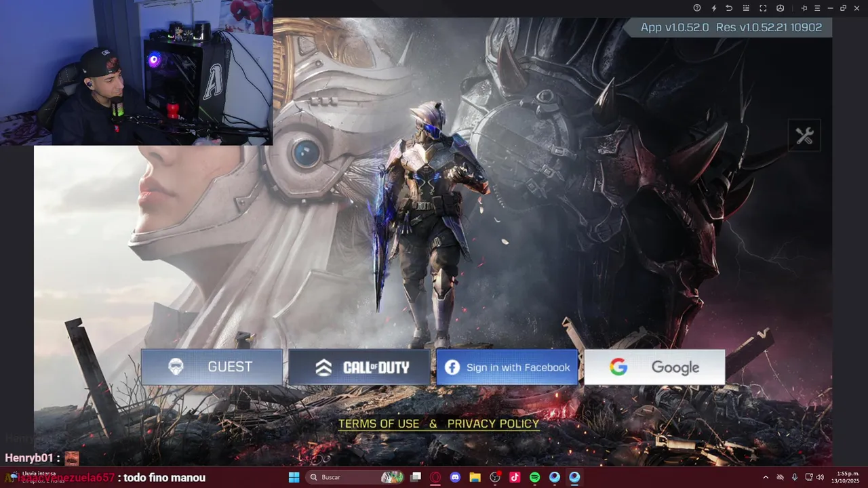Open the emulator hamburger menu
This screenshot has width=868, height=488.
click(x=817, y=8)
